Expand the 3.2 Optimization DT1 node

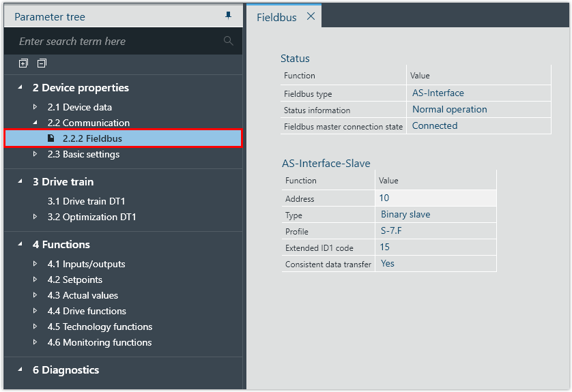point(35,217)
